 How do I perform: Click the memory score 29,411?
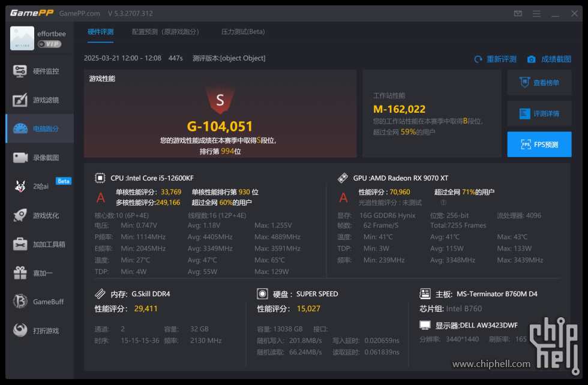point(146,308)
